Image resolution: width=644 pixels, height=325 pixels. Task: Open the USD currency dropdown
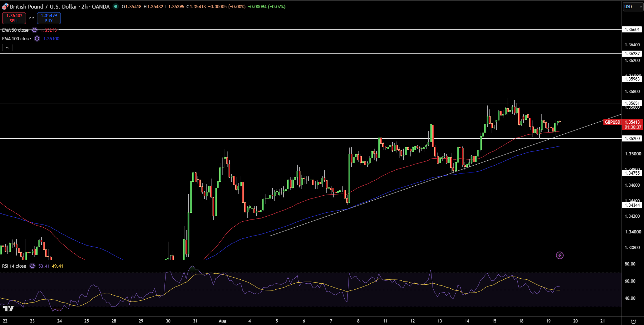633,7
